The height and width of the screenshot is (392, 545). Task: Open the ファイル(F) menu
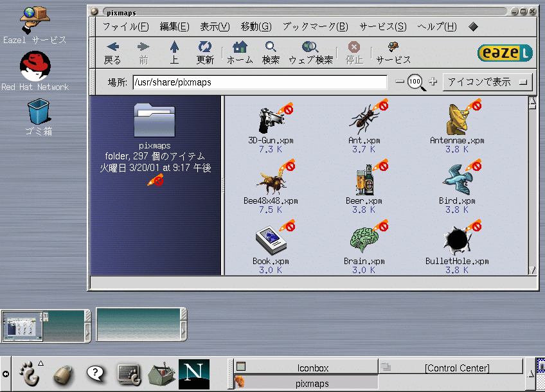126,26
